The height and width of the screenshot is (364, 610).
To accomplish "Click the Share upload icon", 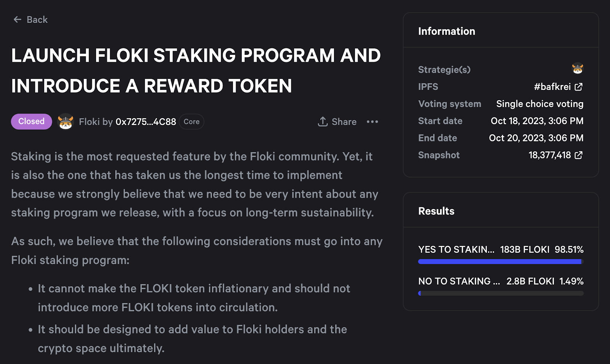I will (323, 122).
